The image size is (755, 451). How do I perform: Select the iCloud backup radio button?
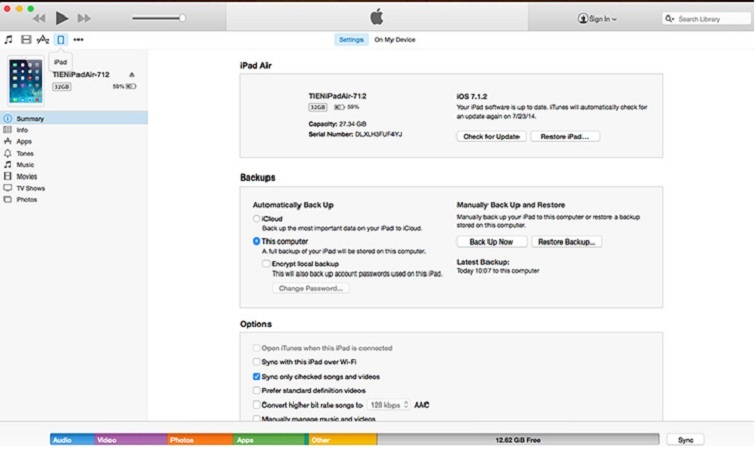(257, 217)
